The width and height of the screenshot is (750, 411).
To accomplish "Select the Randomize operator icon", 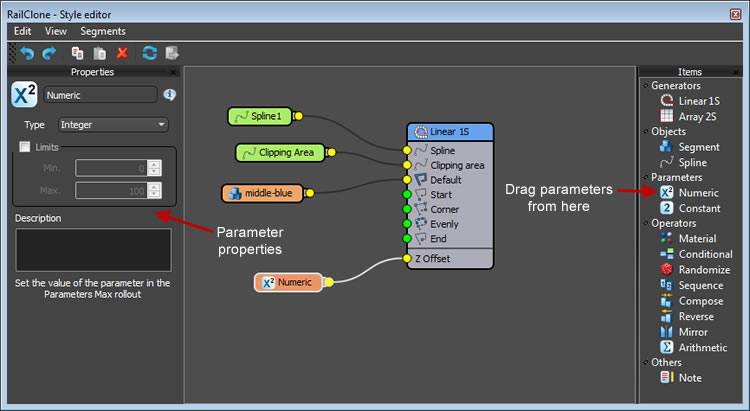I will point(666,269).
